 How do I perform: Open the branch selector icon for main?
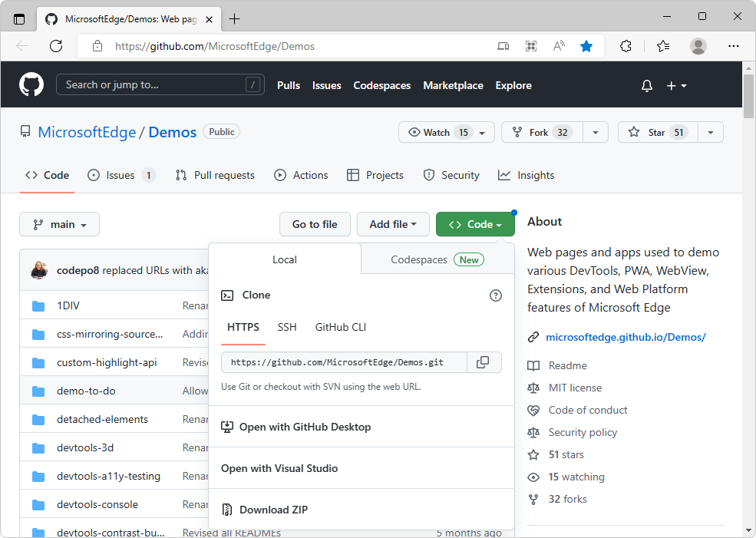(39, 224)
